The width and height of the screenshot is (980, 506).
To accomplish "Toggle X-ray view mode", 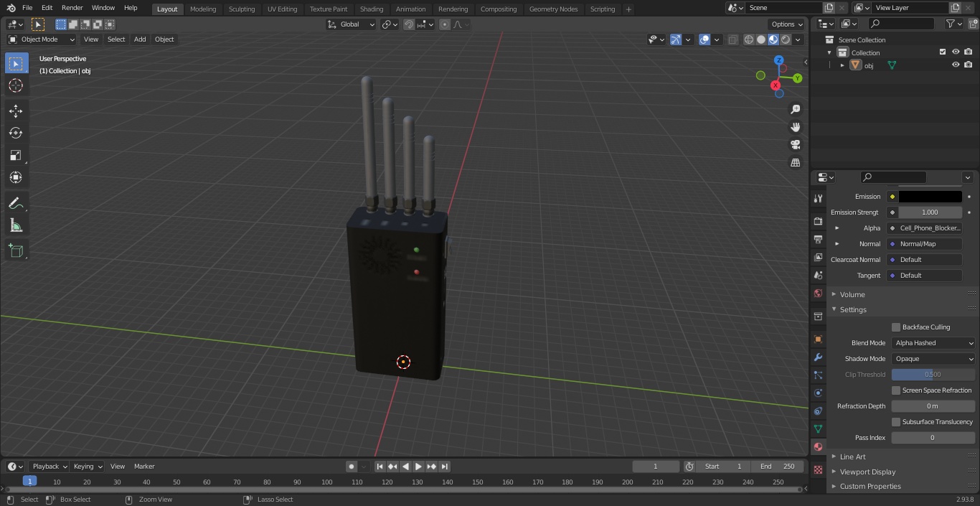I will 732,39.
